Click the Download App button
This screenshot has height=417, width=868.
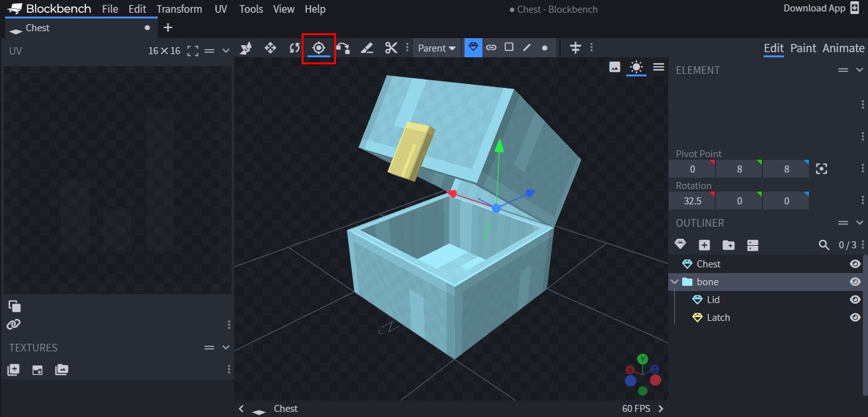(822, 8)
